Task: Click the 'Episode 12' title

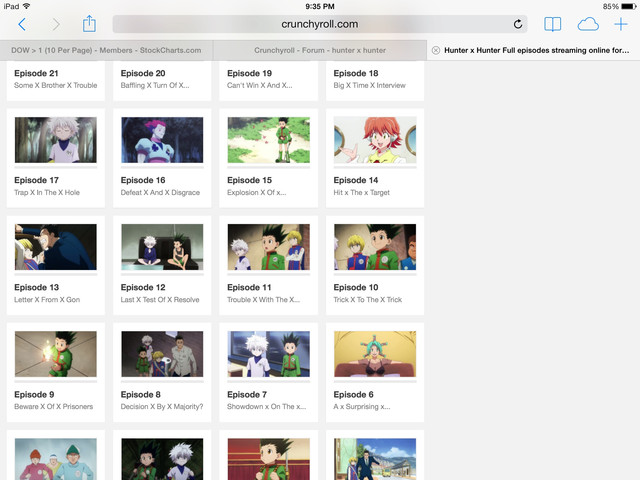Action: pyautogui.click(x=143, y=287)
